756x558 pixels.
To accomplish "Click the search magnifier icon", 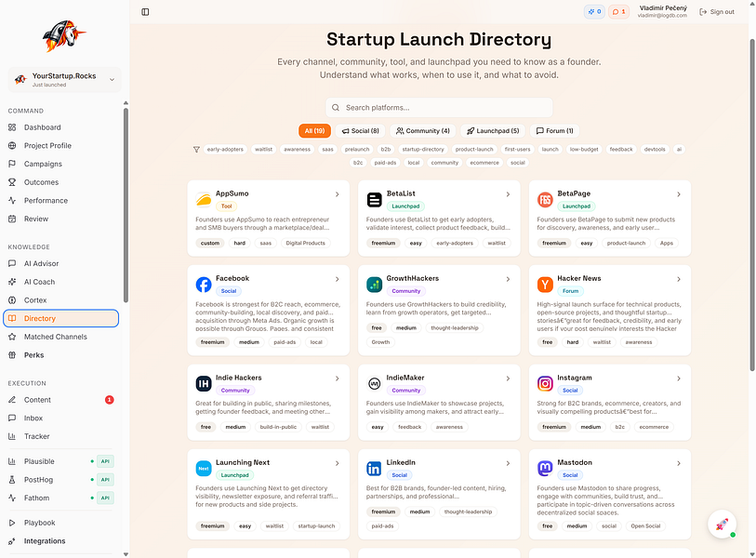I will click(336, 108).
